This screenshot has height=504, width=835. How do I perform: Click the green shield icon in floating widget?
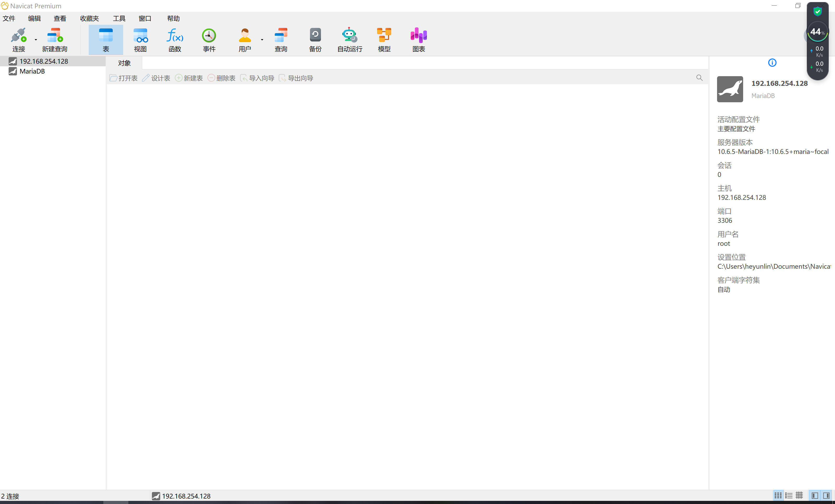(818, 11)
